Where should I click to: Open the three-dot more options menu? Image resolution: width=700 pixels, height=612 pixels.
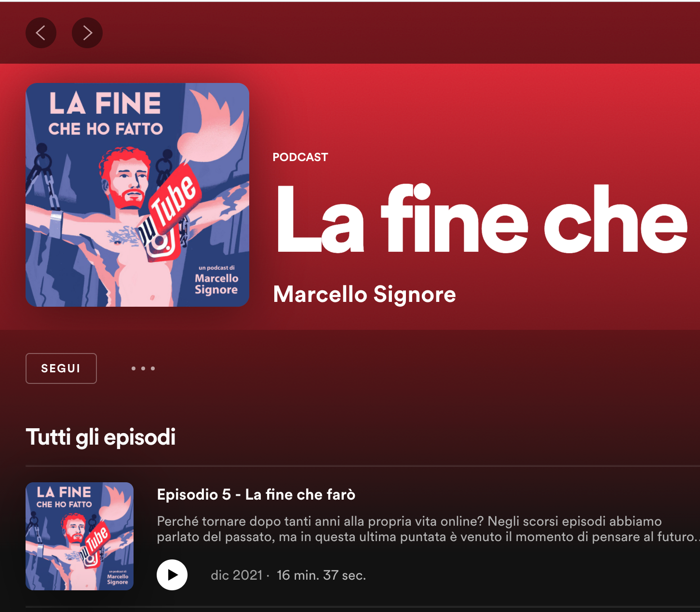143,368
